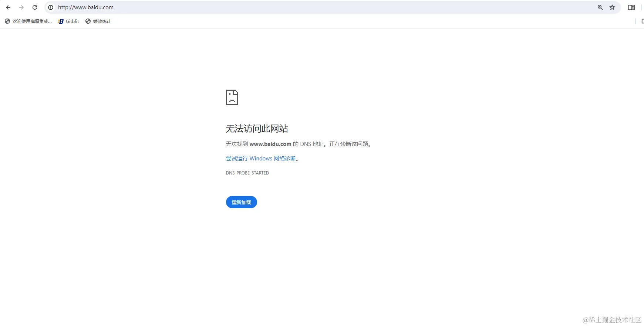Image resolution: width=644 pixels, height=326 pixels.
Task: View site information icon in address bar
Action: click(51, 7)
